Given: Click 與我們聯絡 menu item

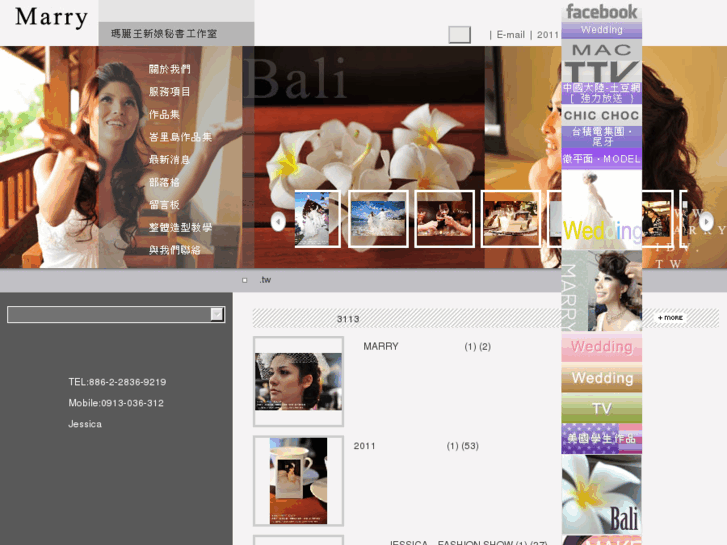Looking at the screenshot, I should 175,250.
